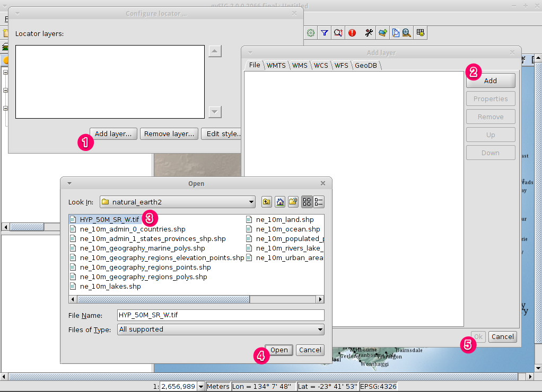Create a new folder in Open dialog
This screenshot has height=392, width=542.
click(x=293, y=202)
